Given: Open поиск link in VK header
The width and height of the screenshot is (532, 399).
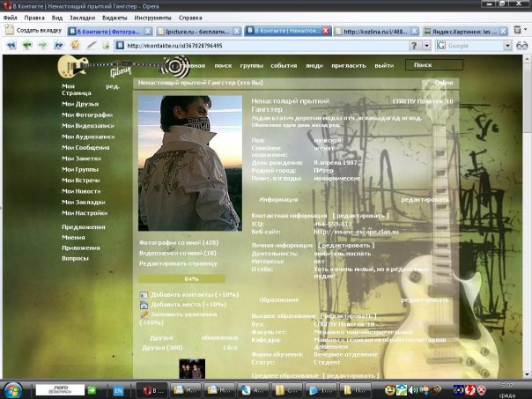Looking at the screenshot, I should [x=223, y=65].
